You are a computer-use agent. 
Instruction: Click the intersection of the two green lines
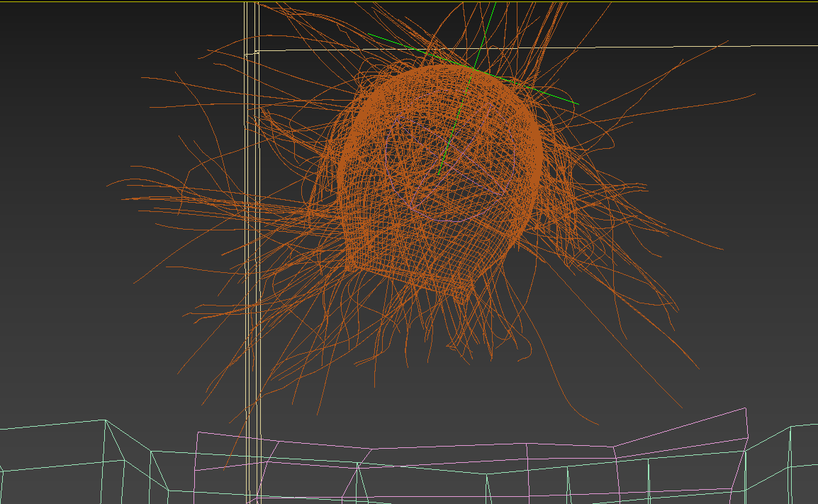tap(473, 69)
